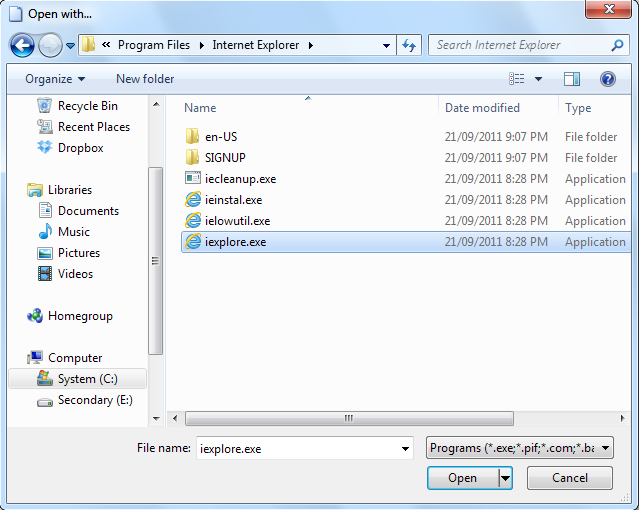Click the horizontal scrollbar right arrow

(x=622, y=418)
